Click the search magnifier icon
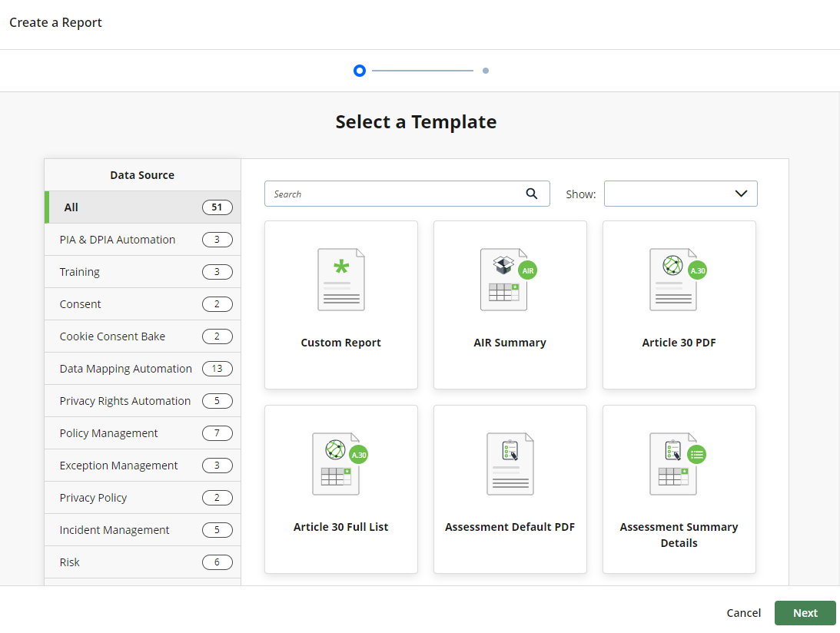The width and height of the screenshot is (840, 633). coord(531,194)
